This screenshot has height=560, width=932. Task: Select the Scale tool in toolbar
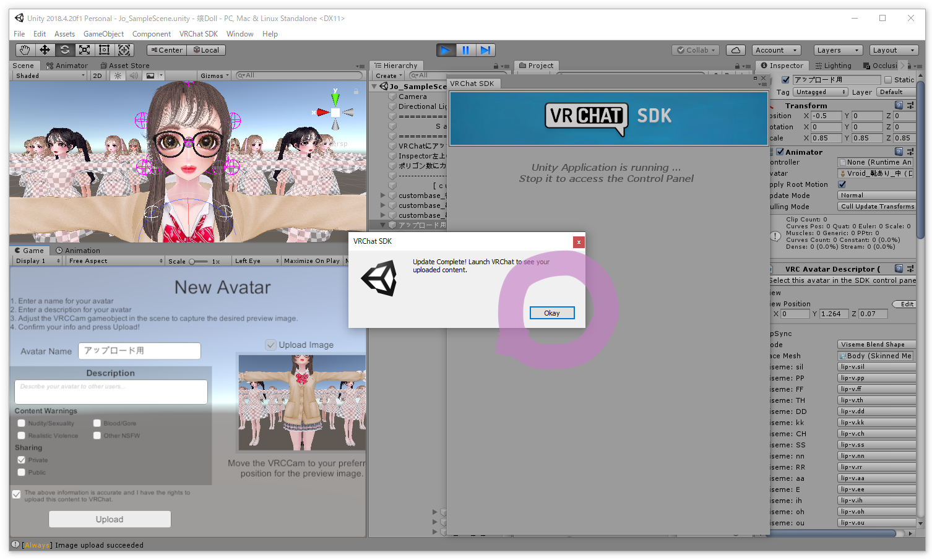84,50
